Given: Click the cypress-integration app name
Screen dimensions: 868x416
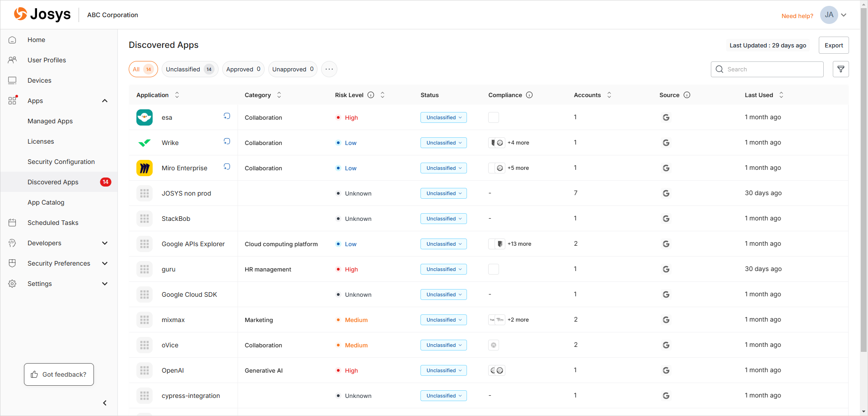Looking at the screenshot, I should 191,396.
